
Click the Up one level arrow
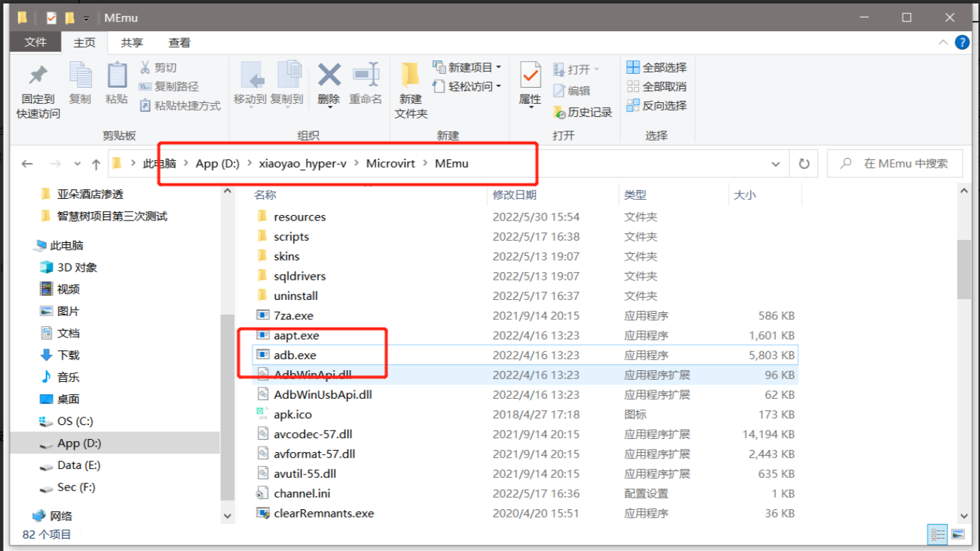click(x=96, y=164)
